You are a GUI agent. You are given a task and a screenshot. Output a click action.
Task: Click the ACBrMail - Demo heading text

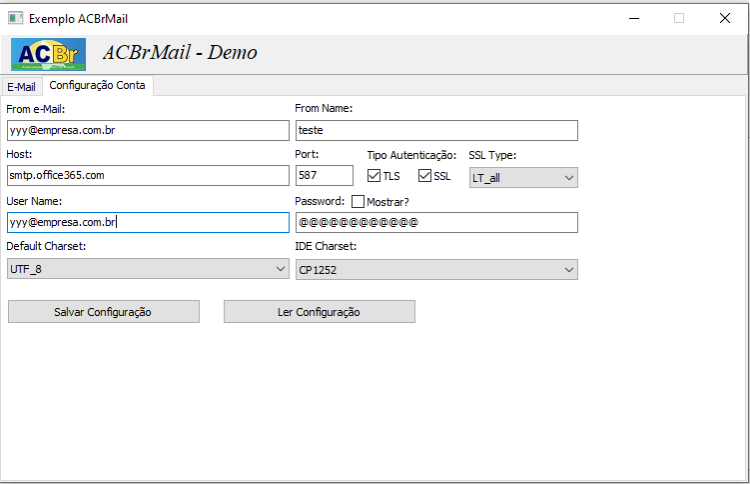(180, 53)
